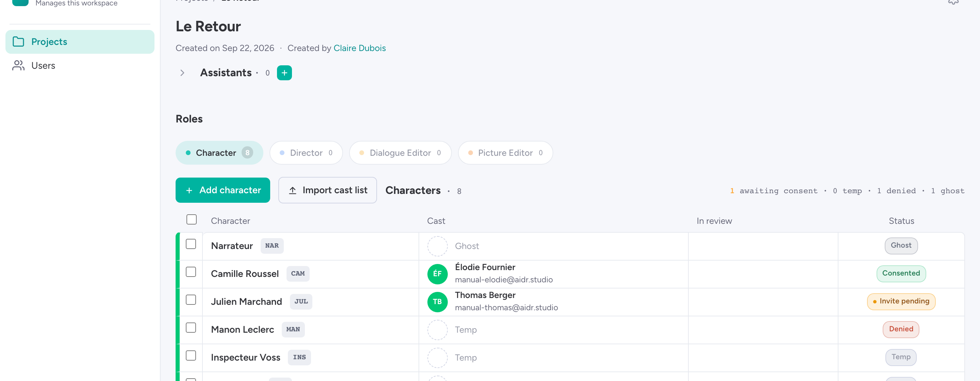Click Inspecteur Voss's empty Temp avatar
The height and width of the screenshot is (381, 980).
437,358
